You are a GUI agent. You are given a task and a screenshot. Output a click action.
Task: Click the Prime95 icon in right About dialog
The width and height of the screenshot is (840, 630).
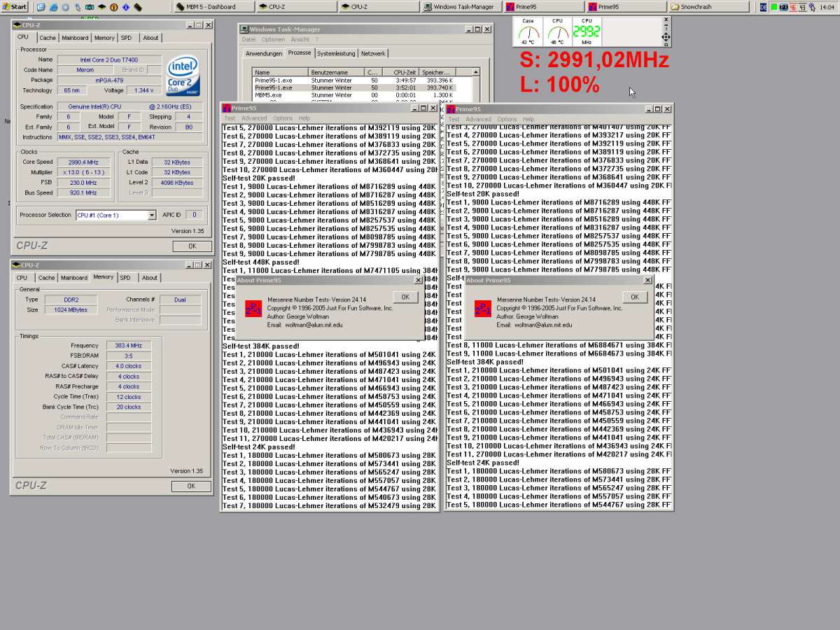point(482,309)
